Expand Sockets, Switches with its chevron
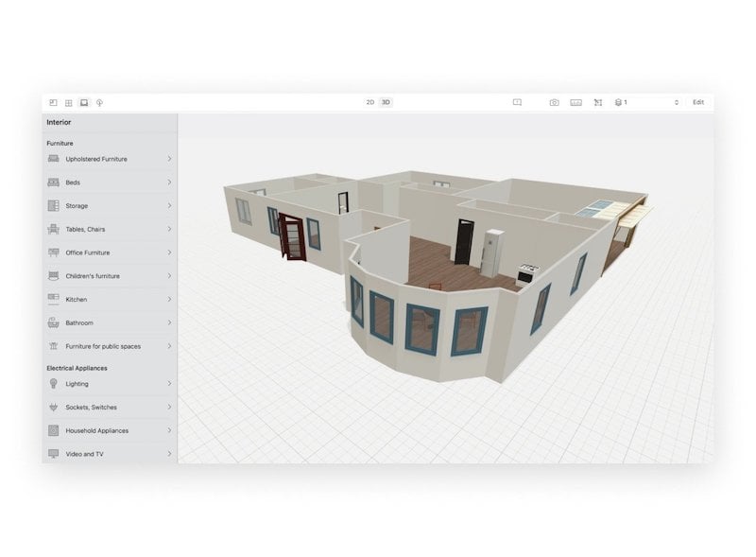 click(x=169, y=408)
